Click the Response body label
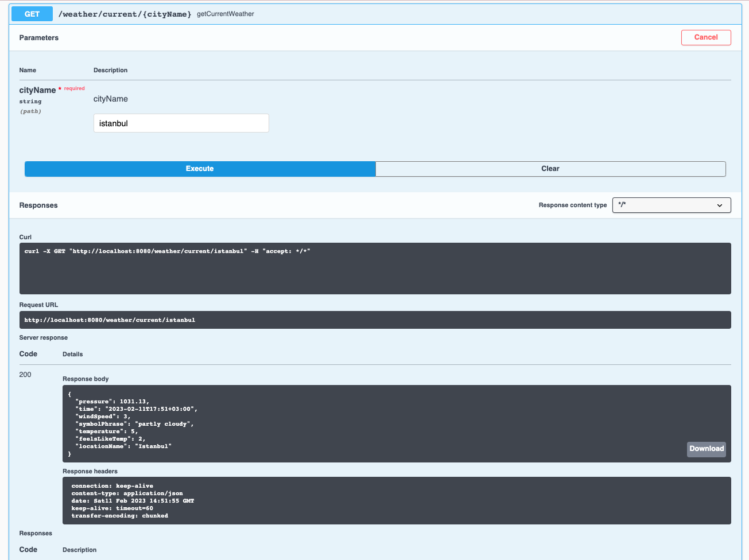The height and width of the screenshot is (560, 749). point(86,379)
